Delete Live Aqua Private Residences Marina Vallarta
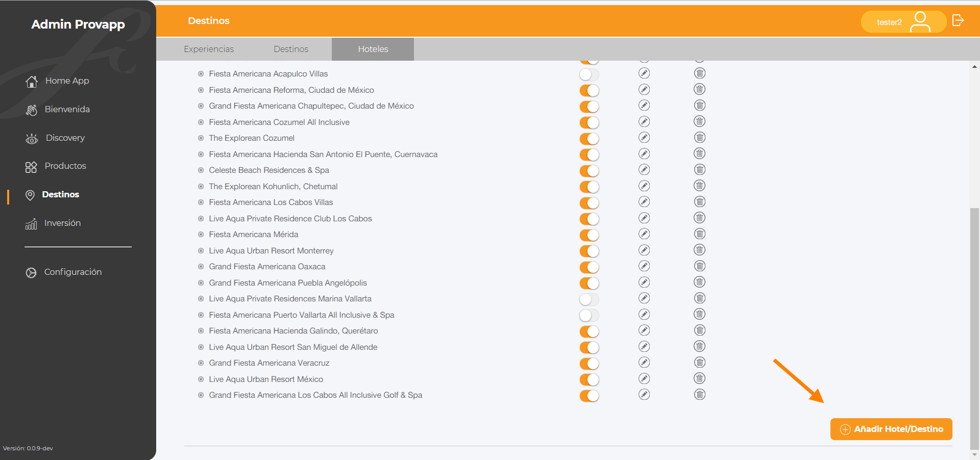980x460 pixels. 700,298
